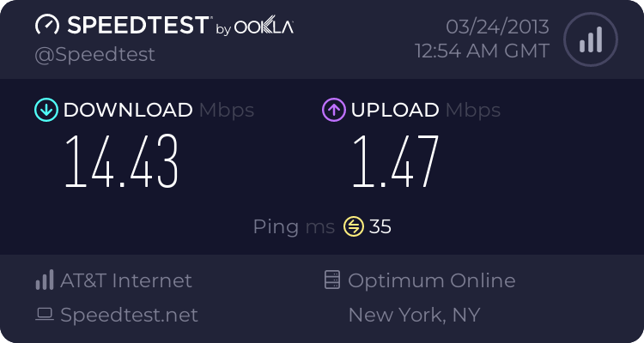Image resolution: width=644 pixels, height=343 pixels.
Task: Click the Optimum Online server name
Action: coord(432,280)
